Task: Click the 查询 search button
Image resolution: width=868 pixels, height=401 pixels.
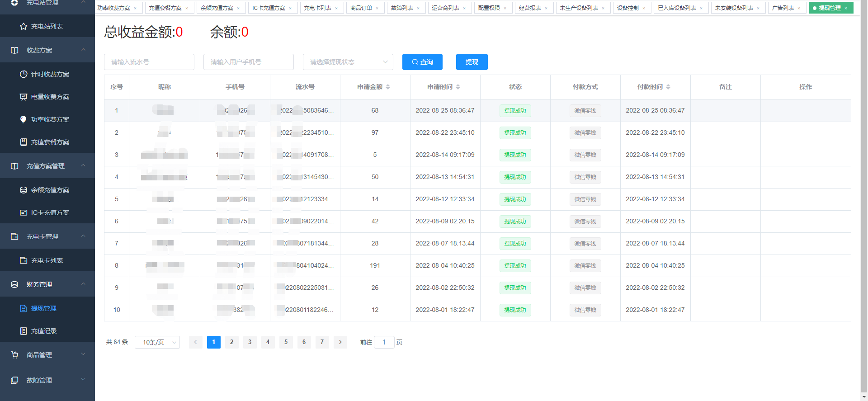Action: (x=422, y=62)
